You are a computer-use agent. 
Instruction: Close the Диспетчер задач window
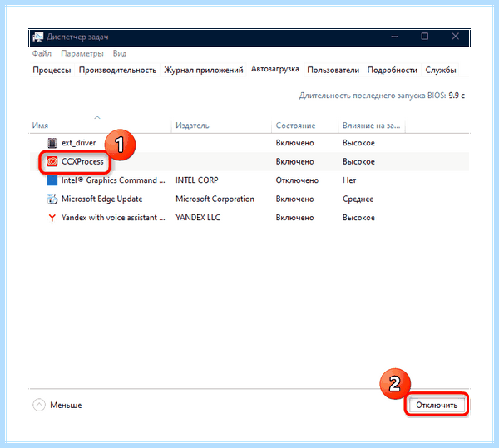[x=456, y=37]
